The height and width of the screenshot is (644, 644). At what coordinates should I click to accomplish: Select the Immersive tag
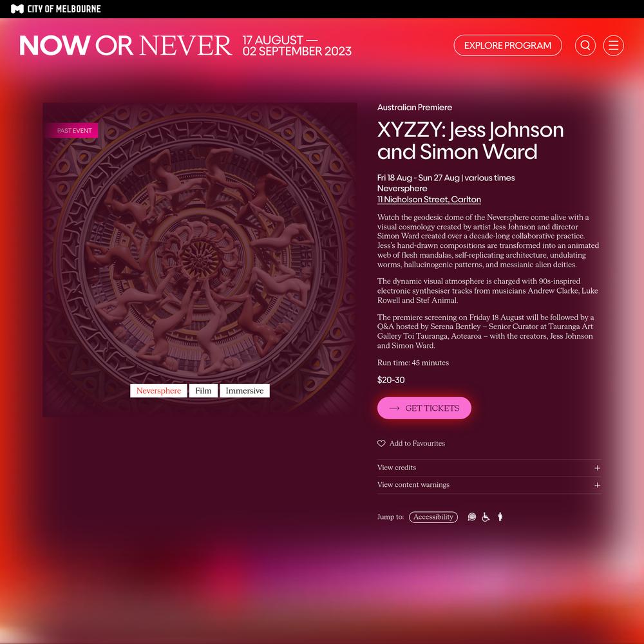(x=244, y=391)
